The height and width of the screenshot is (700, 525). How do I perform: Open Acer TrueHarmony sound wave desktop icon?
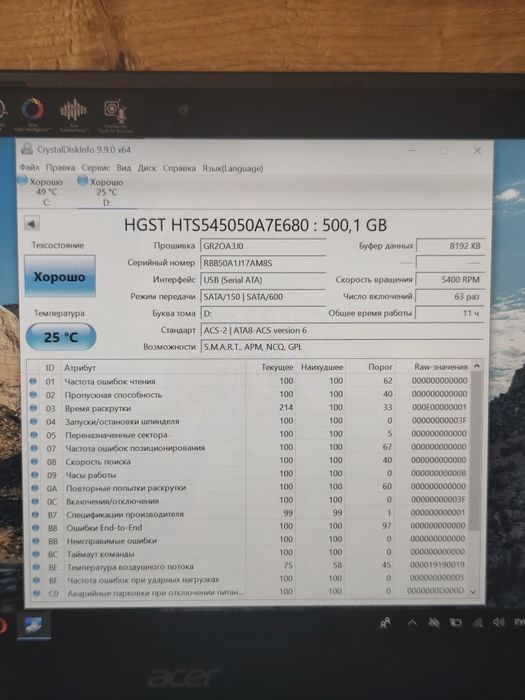[x=74, y=116]
